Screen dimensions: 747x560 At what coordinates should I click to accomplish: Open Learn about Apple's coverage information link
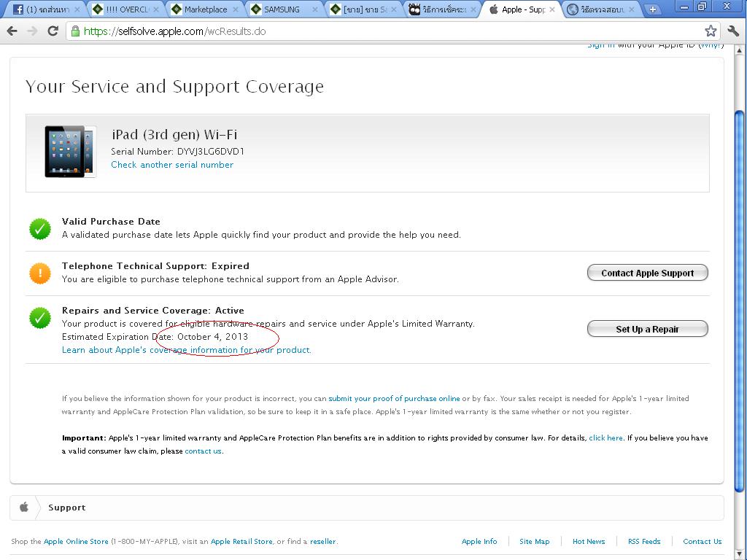pos(186,350)
